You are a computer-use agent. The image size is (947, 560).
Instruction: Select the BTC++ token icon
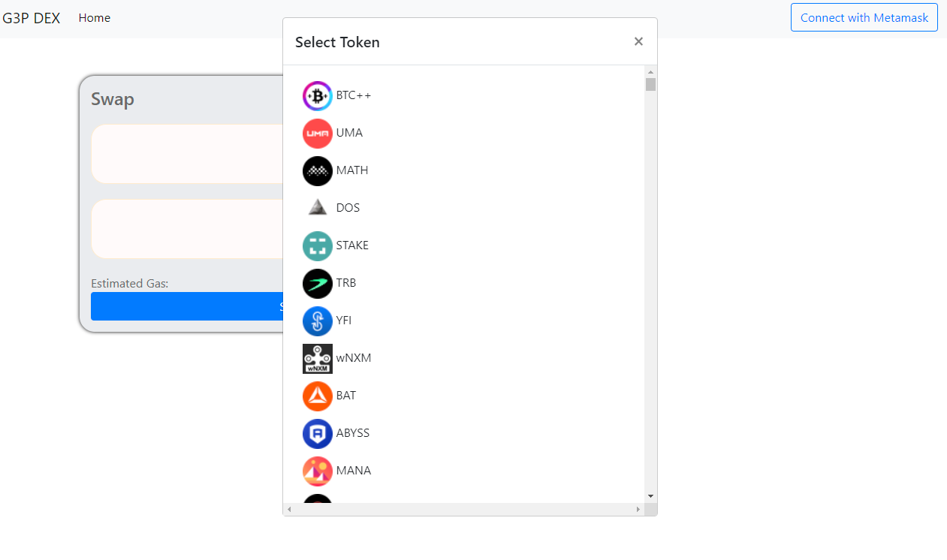coord(318,96)
